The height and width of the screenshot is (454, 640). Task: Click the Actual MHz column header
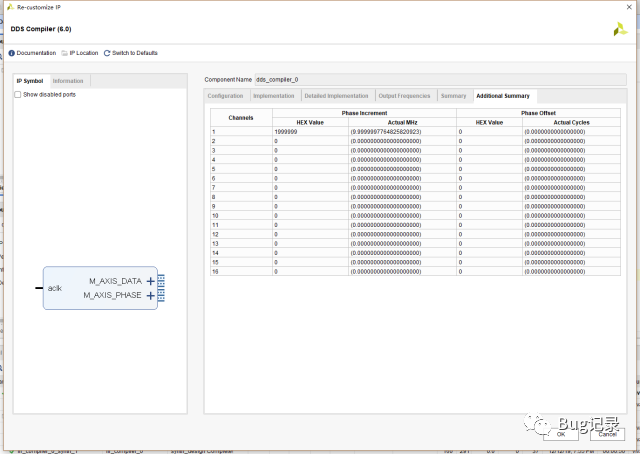402,122
